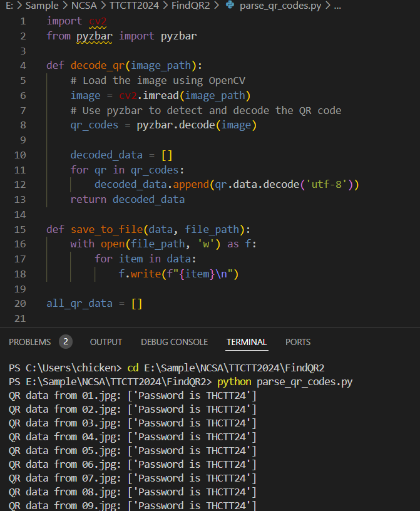The width and height of the screenshot is (420, 511).
Task: Click the underlined cv2 import on line 1
Action: pyautogui.click(x=98, y=21)
